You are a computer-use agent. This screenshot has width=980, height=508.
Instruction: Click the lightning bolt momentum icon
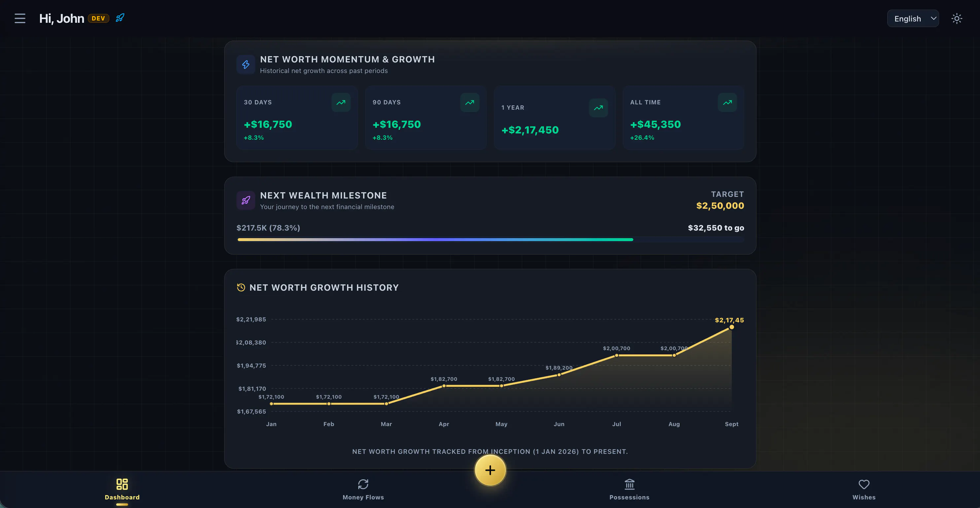(246, 64)
